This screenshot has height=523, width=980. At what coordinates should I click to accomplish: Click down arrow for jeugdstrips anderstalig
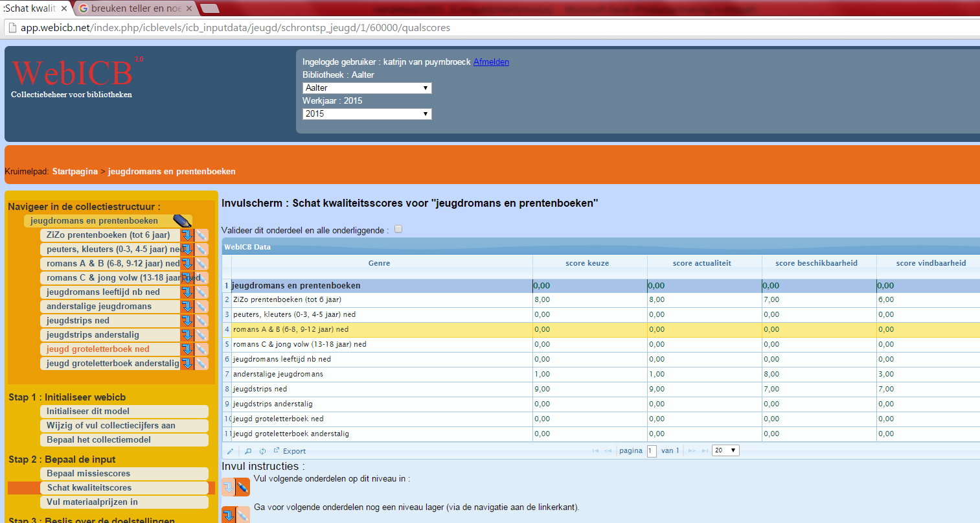[x=187, y=335]
